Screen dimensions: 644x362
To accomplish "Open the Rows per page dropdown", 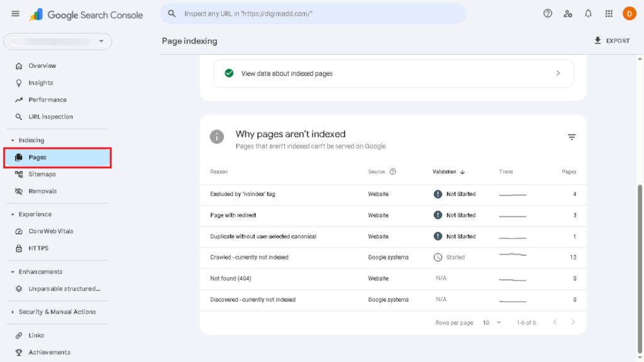I will pyautogui.click(x=492, y=322).
